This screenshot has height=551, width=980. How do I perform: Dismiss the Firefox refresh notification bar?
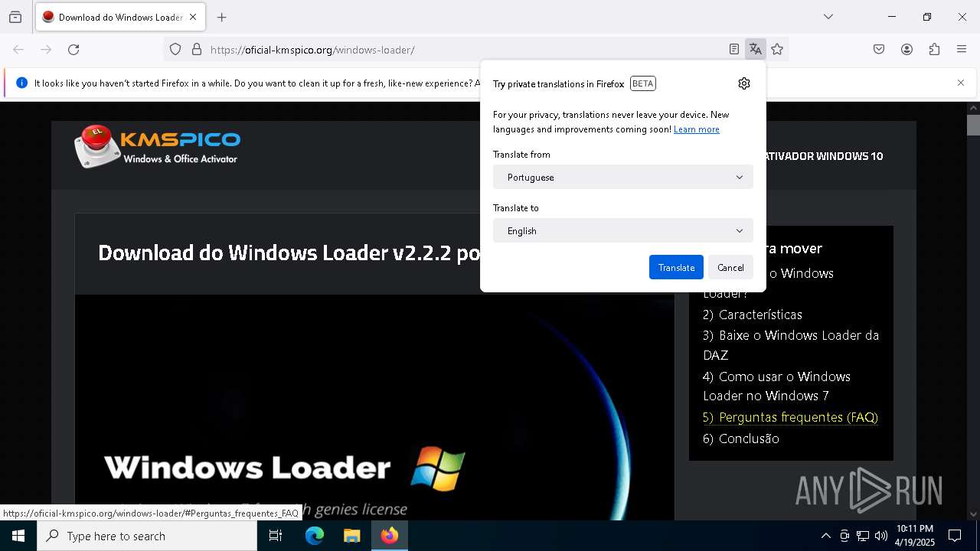pyautogui.click(x=961, y=83)
